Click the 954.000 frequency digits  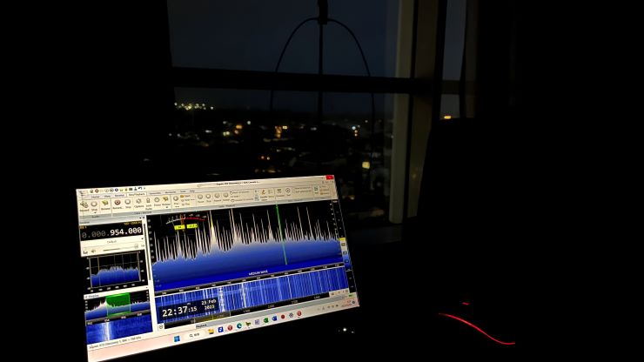pos(125,231)
